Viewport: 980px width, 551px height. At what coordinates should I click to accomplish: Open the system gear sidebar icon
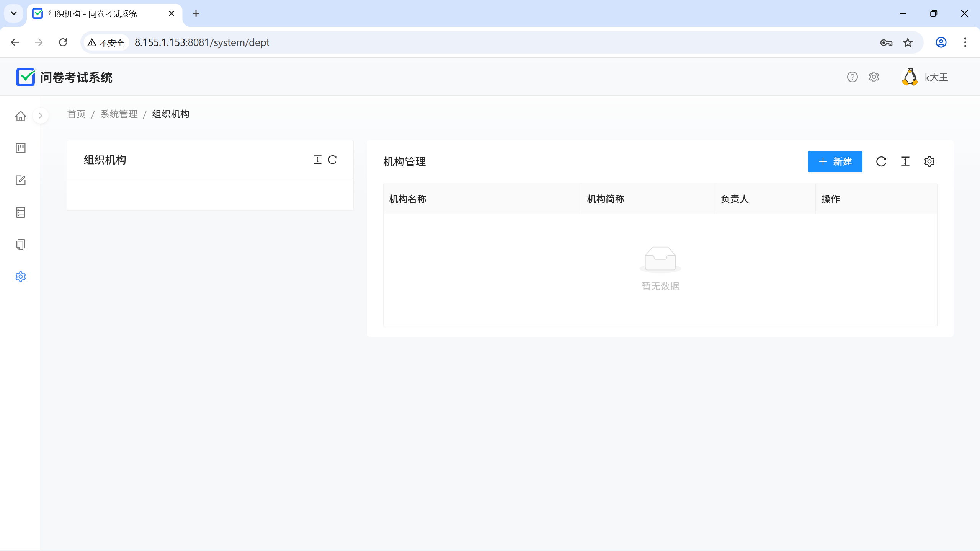tap(21, 277)
